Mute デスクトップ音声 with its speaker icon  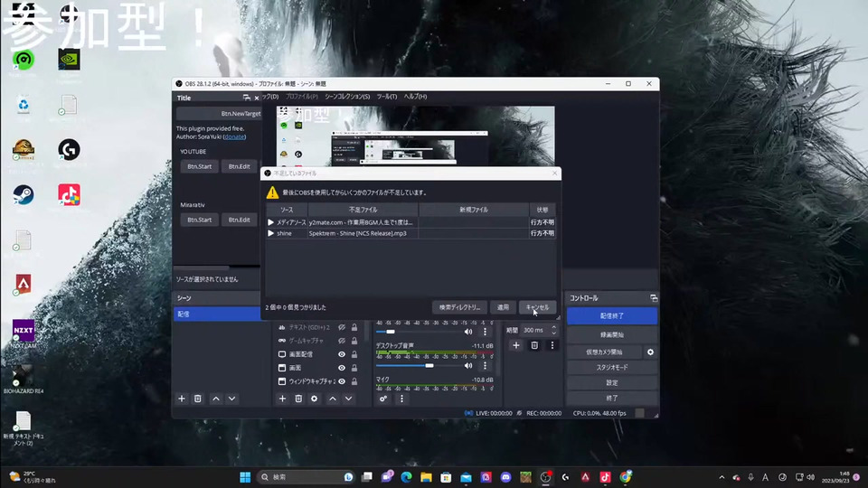(x=468, y=366)
